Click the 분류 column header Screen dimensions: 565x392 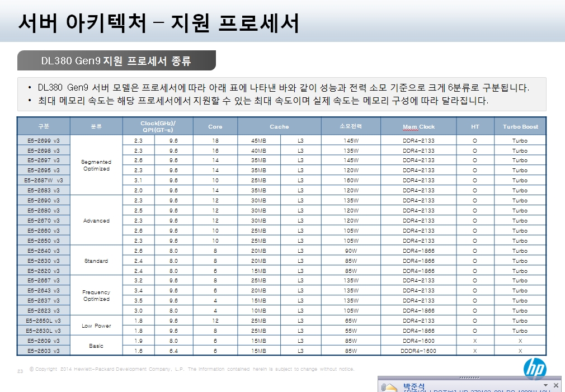coord(96,126)
